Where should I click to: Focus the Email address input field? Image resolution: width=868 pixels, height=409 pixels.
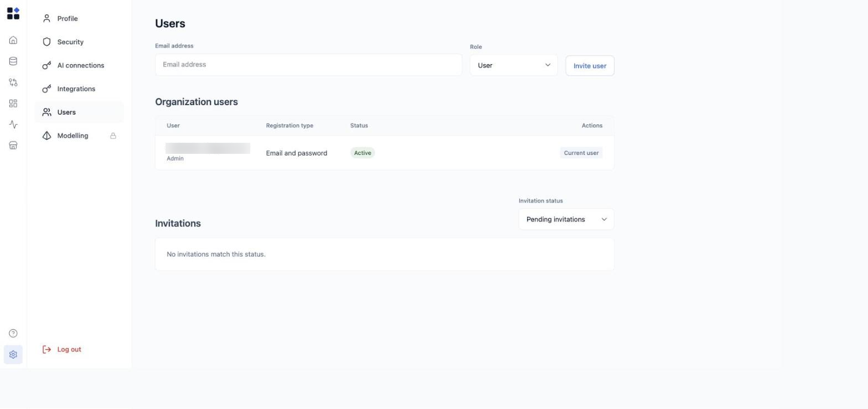pyautogui.click(x=308, y=65)
